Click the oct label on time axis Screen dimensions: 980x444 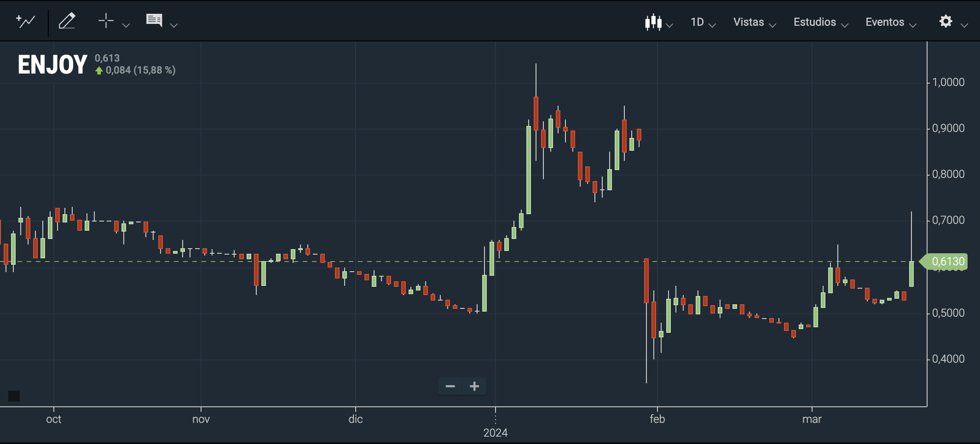(x=54, y=419)
